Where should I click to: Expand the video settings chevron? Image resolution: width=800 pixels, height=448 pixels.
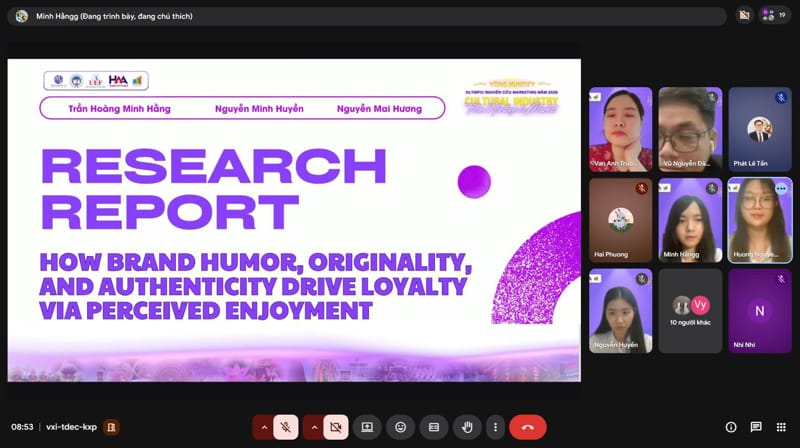pos(314,427)
